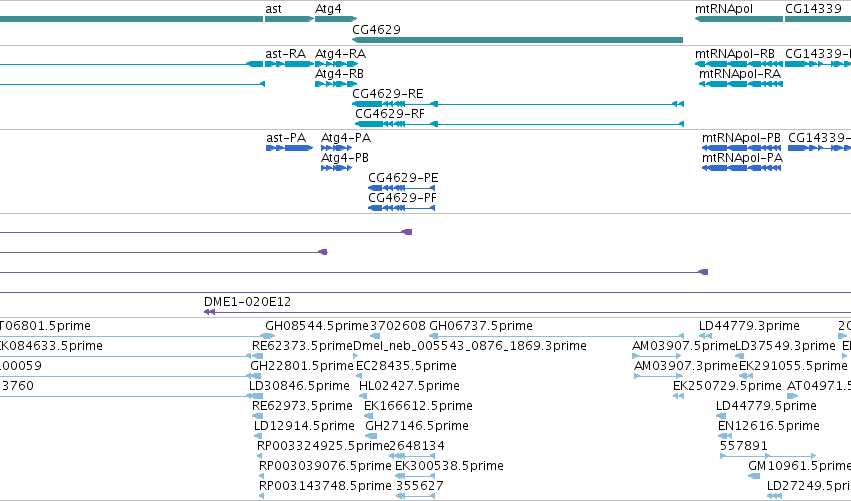Select the Atg4 gene bar
The height and width of the screenshot is (501, 851).
coord(335,20)
